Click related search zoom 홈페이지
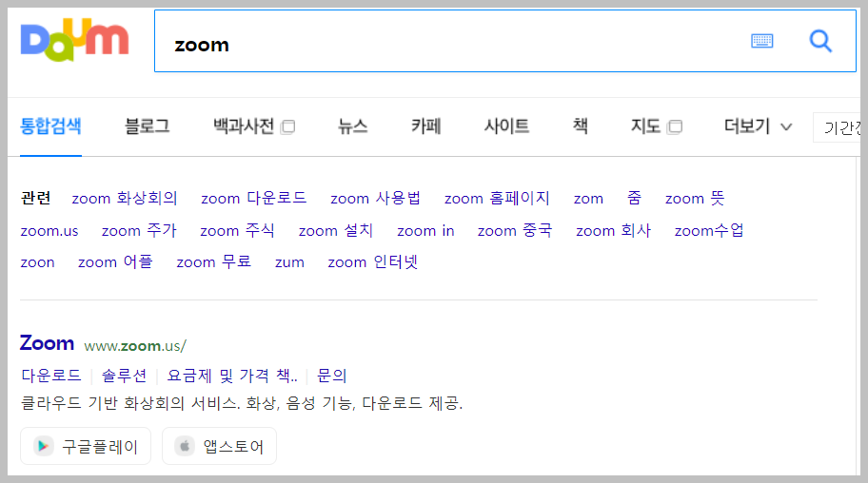The width and height of the screenshot is (868, 483). coord(497,198)
